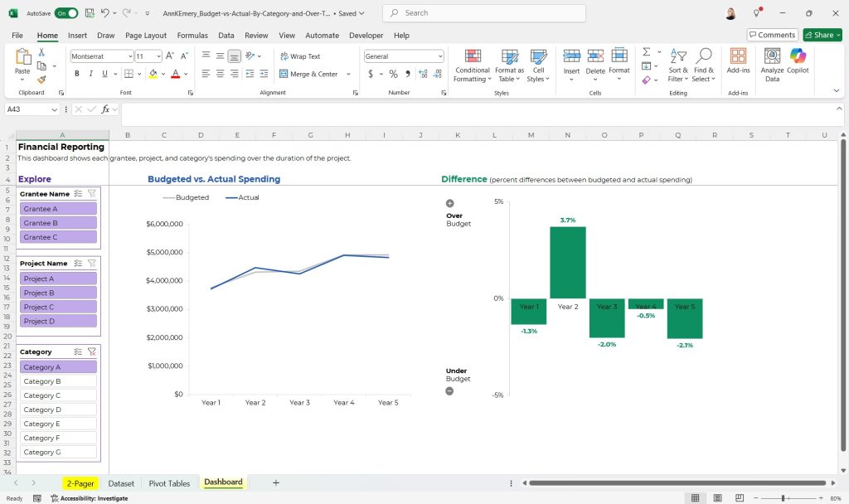
Task: Switch to Insert ribbon tab
Action: coord(77,35)
